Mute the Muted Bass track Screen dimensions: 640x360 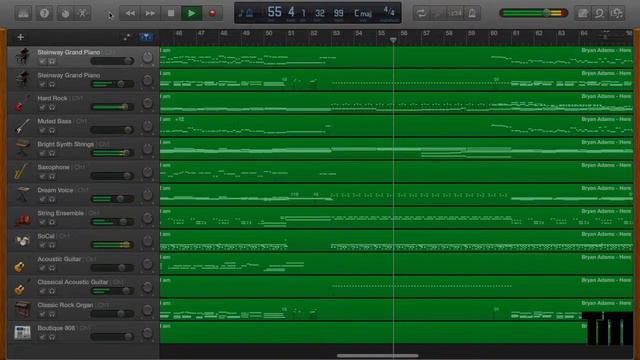click(x=42, y=130)
